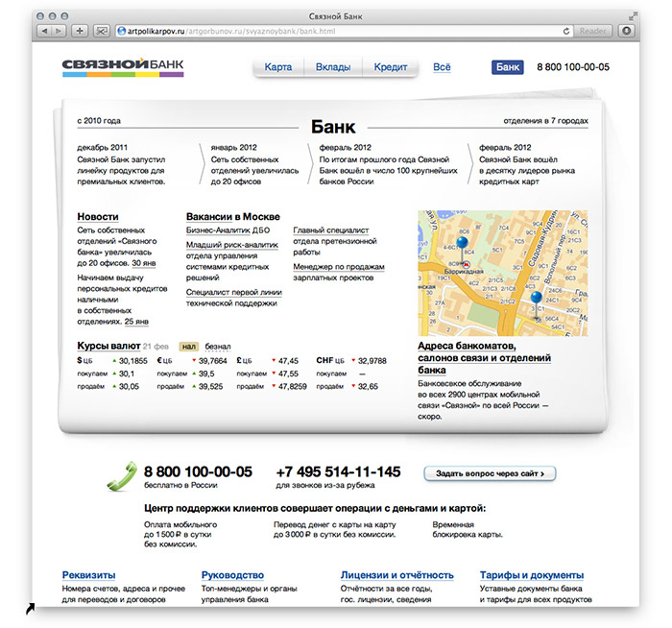Select the 'Кредит' tab

tap(391, 67)
